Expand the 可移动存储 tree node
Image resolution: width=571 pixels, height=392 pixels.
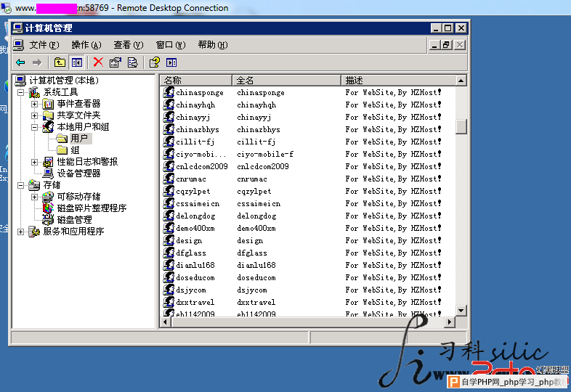pyautogui.click(x=34, y=197)
